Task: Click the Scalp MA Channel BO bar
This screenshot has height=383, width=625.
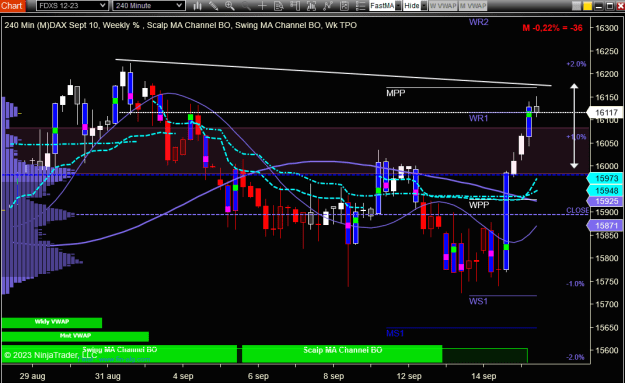Action: (342, 354)
